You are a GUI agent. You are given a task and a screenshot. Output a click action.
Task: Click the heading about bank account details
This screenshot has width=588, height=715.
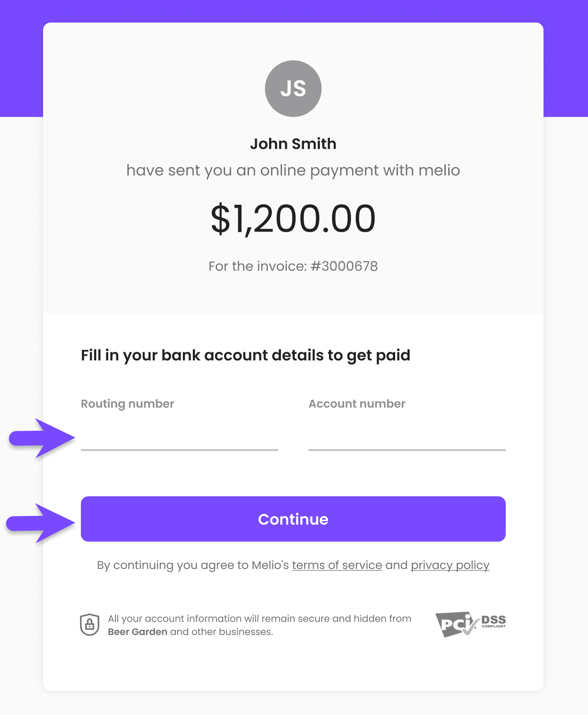click(246, 355)
